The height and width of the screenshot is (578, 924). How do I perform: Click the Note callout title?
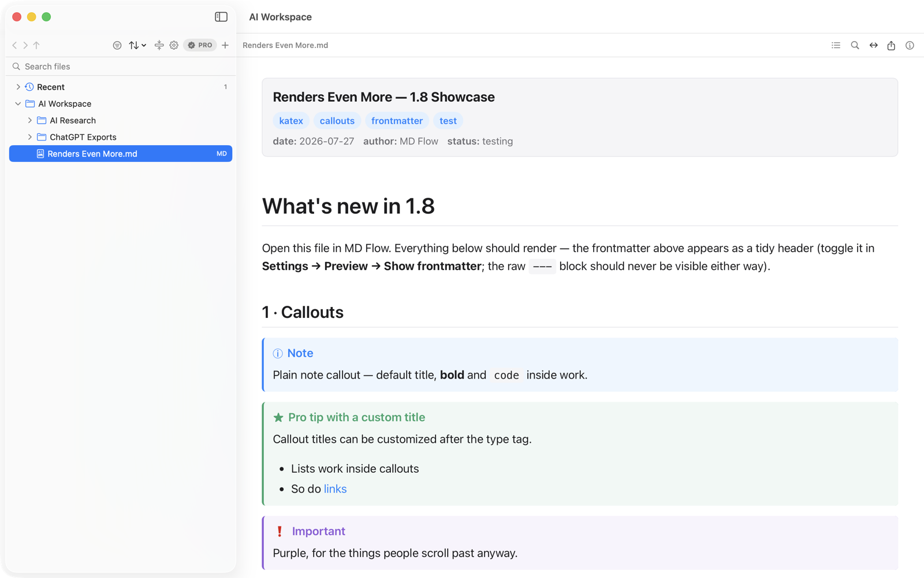[x=300, y=353]
